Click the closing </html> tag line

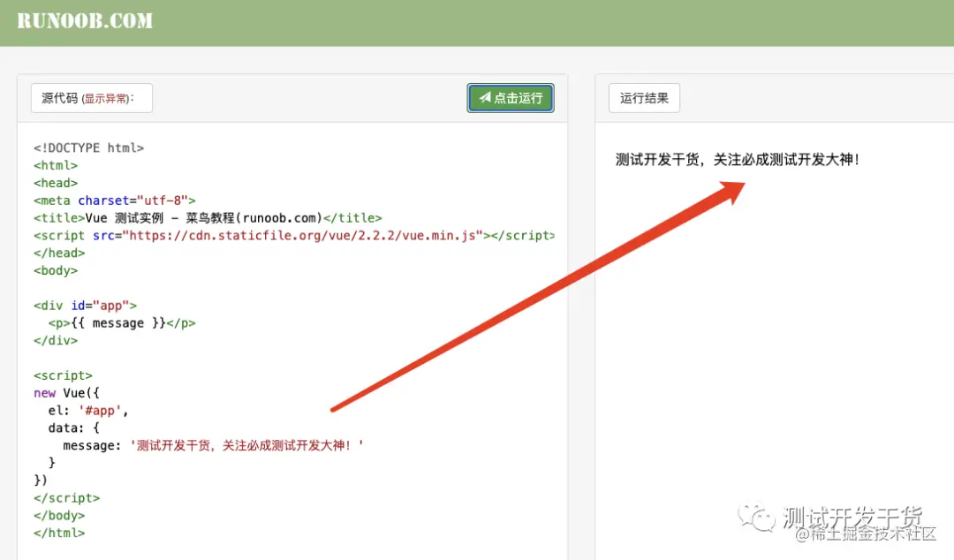pos(60,534)
